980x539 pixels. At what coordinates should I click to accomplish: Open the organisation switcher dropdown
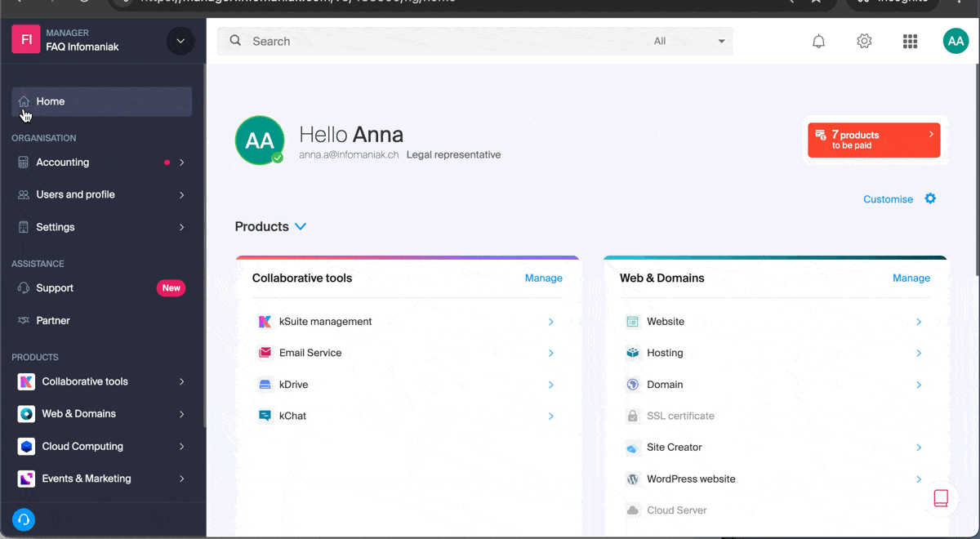pyautogui.click(x=180, y=41)
